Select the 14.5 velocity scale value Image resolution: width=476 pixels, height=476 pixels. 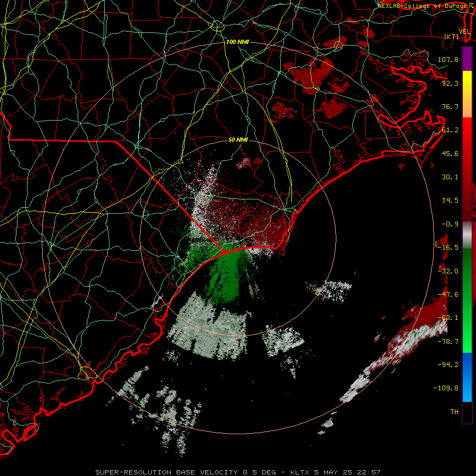click(x=450, y=200)
